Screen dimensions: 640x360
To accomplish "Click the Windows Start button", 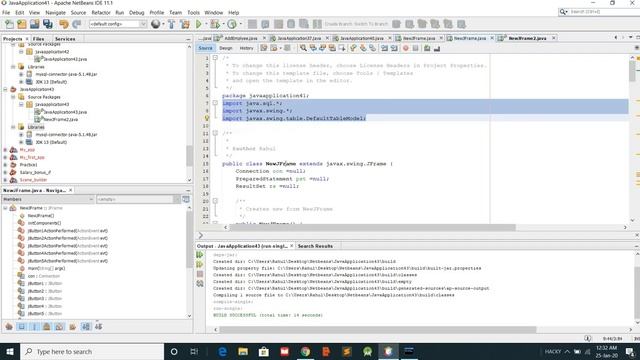I will [10, 351].
